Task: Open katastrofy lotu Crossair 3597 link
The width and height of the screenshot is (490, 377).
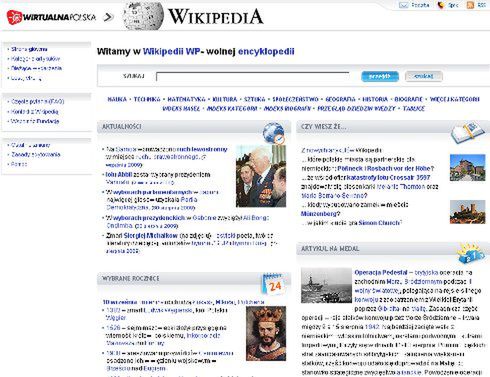Action: (388, 178)
